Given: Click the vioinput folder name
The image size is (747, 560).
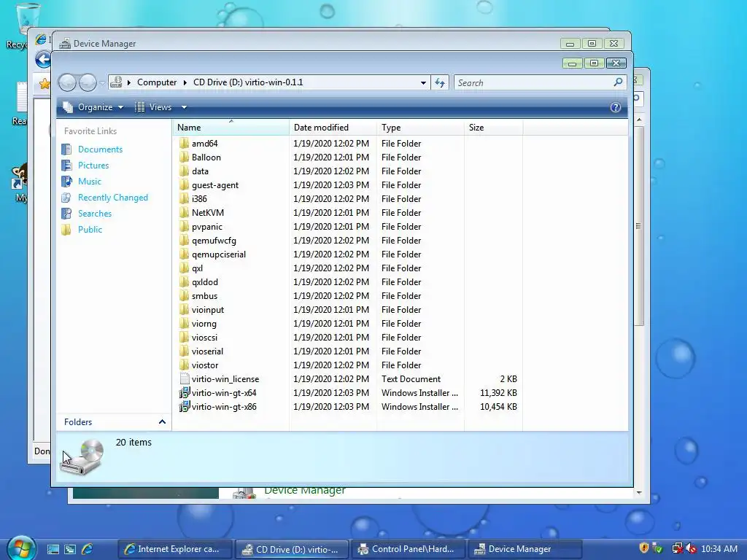Looking at the screenshot, I should pos(208,309).
